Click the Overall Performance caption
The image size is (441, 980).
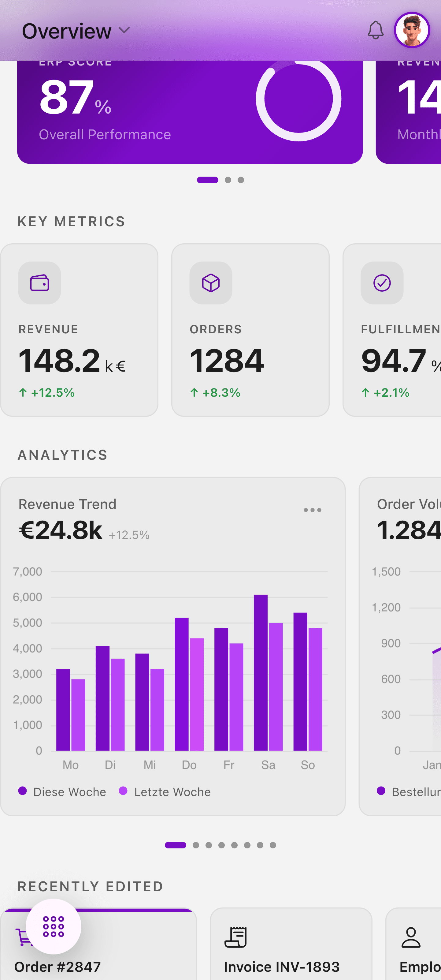point(105,134)
